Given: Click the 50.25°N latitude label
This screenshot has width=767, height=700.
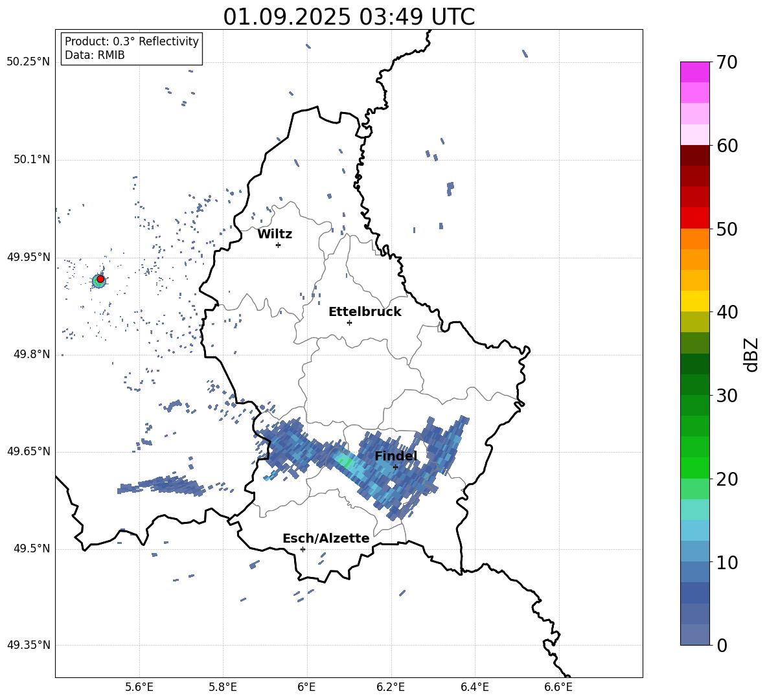Looking at the screenshot, I should tap(29, 62).
